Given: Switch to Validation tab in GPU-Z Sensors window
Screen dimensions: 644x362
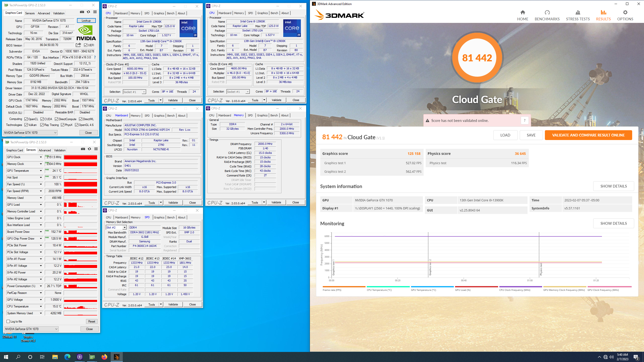Looking at the screenshot, I should pyautogui.click(x=60, y=150).
